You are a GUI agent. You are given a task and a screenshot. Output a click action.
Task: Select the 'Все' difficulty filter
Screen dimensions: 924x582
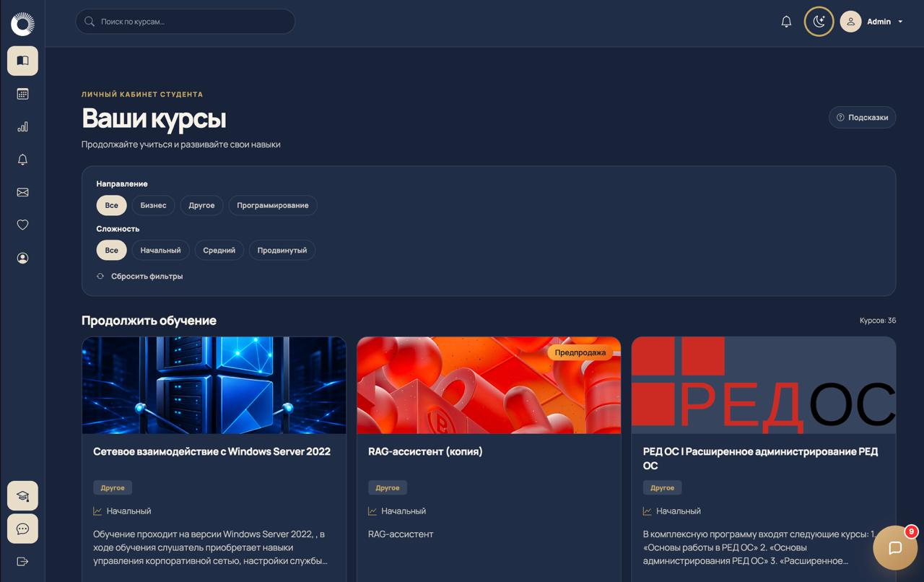[x=111, y=250]
